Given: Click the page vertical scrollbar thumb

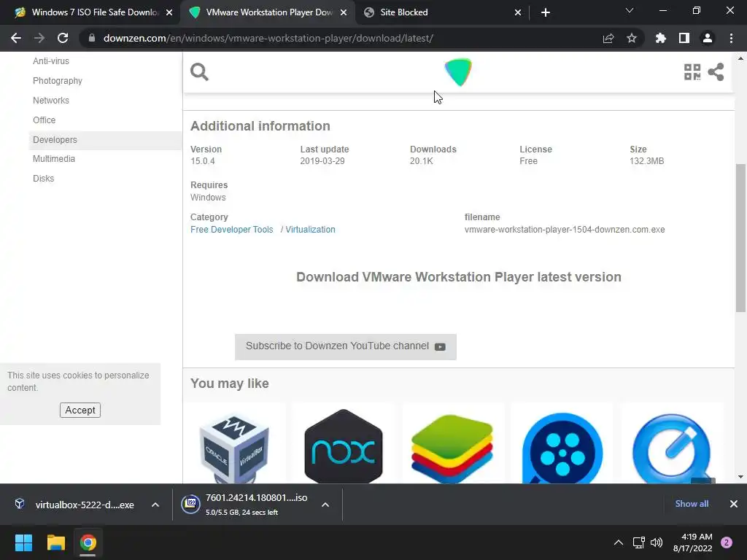Looking at the screenshot, I should coord(740,238).
